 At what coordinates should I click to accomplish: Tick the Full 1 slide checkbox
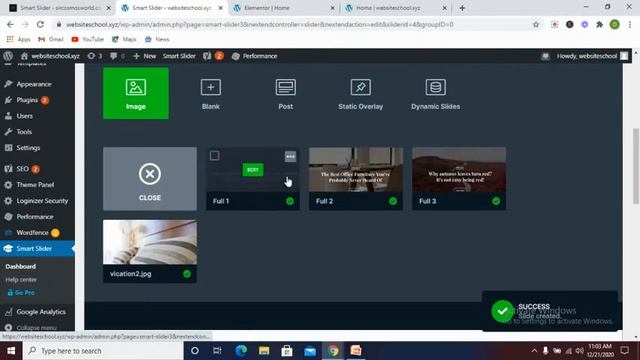(x=214, y=156)
